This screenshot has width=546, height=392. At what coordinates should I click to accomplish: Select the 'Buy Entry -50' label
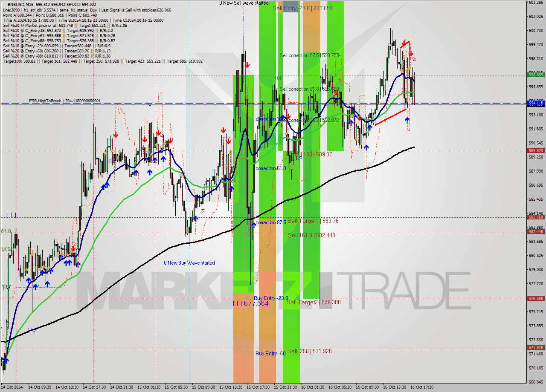[x=270, y=354]
